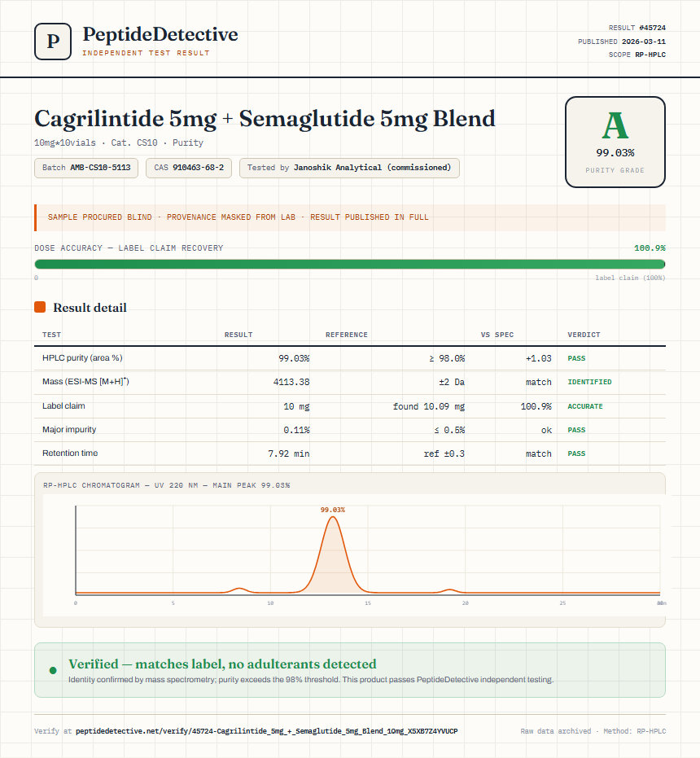Click the SCOPE RP-HPLC text
Viewport: 700px width, 758px height.
[637, 55]
